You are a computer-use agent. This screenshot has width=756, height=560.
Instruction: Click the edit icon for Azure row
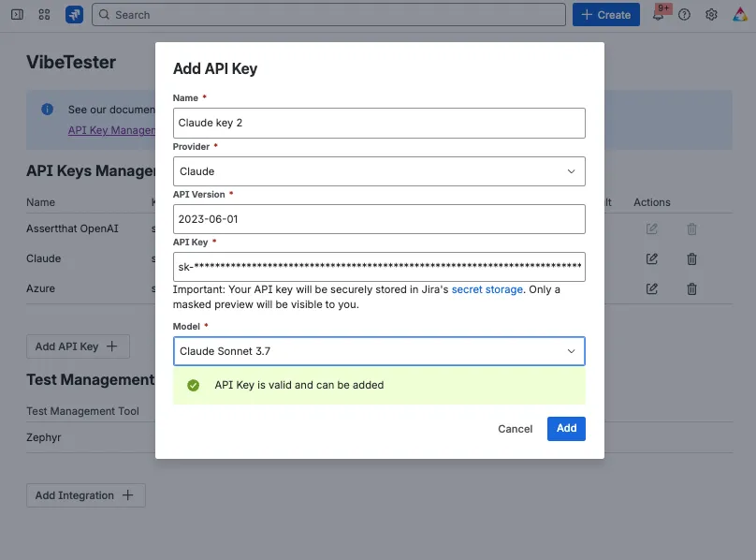click(x=652, y=288)
